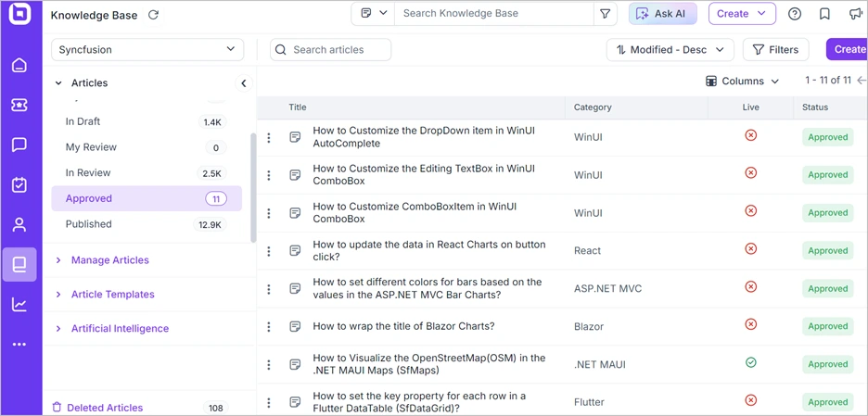
Task: Open row menu for ASP.NET MVC Bar Charts article
Action: point(269,289)
